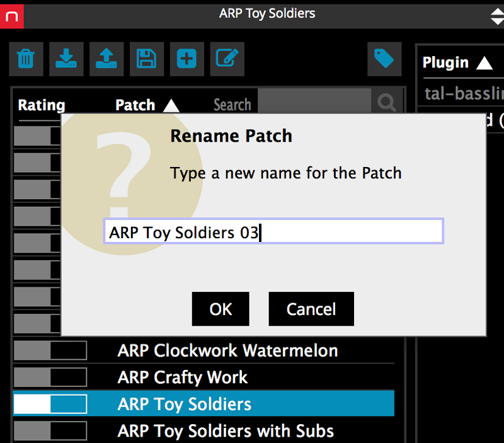Click the new patch name text field
504x443 pixels.
coord(273,231)
